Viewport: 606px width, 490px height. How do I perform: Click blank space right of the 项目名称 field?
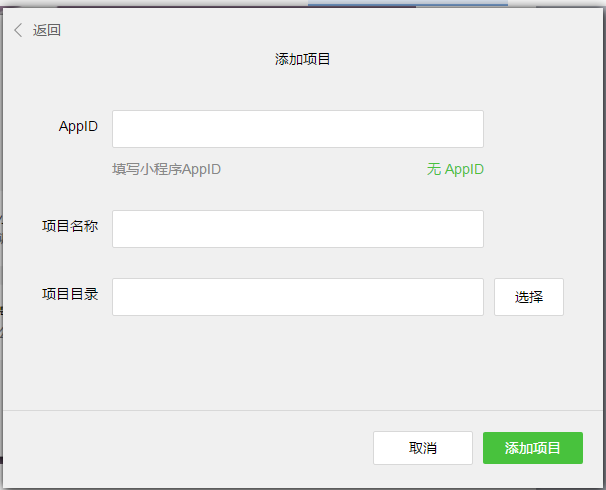point(540,229)
